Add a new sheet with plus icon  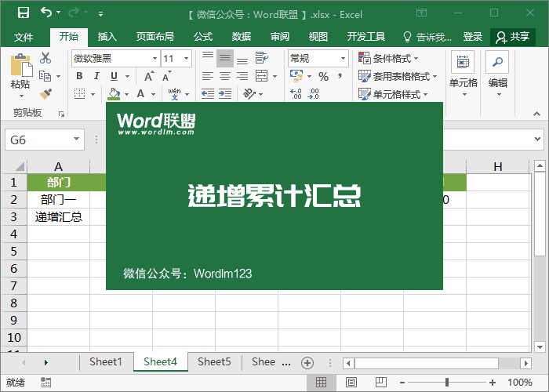tap(307, 362)
